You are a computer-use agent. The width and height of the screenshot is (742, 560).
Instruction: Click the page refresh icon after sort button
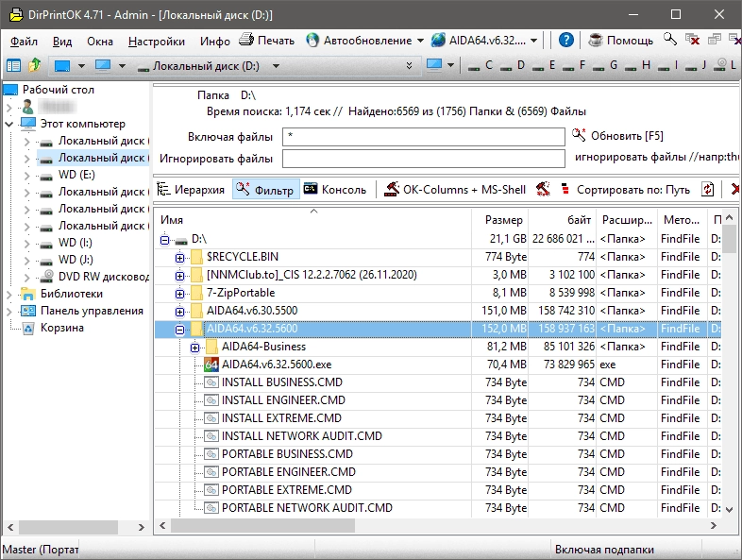pyautogui.click(x=707, y=190)
